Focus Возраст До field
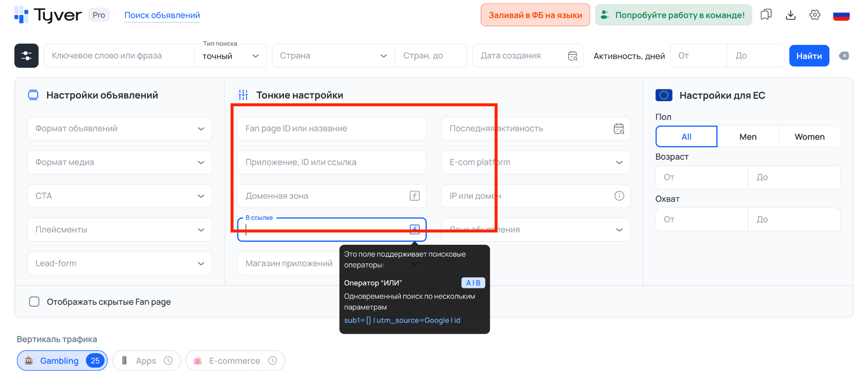Screen dimensions: 868x379 (794, 177)
